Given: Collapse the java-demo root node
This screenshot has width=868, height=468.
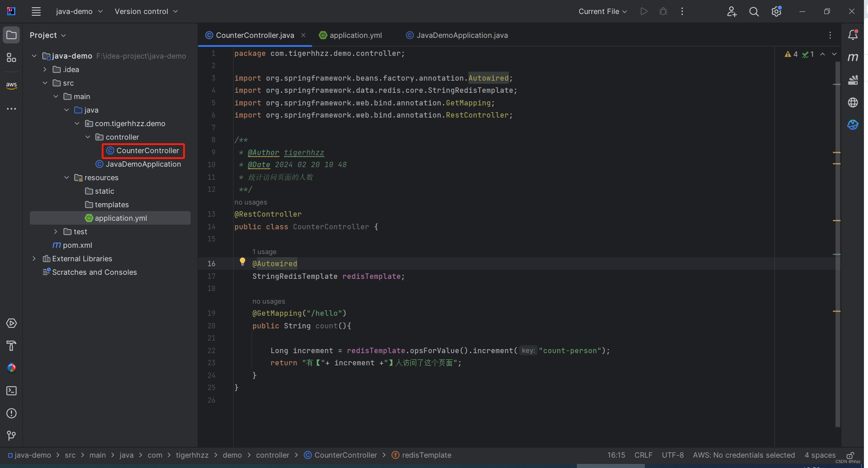Looking at the screenshot, I should pyautogui.click(x=34, y=56).
